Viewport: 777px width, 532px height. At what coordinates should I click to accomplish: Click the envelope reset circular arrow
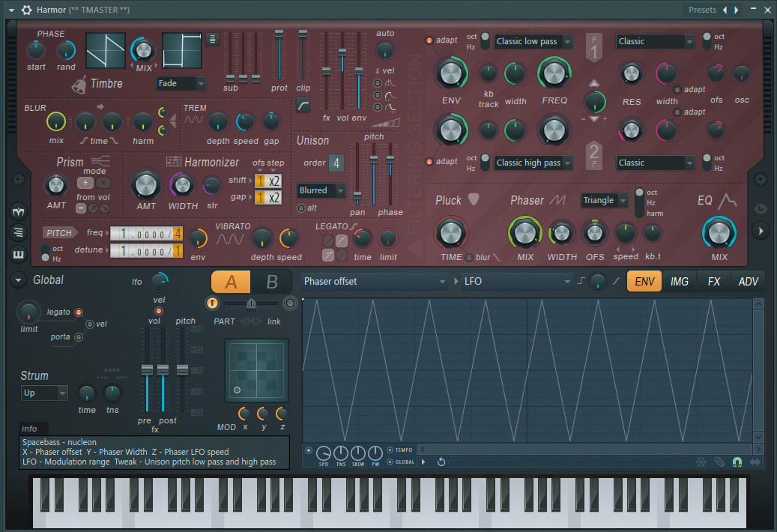click(441, 462)
